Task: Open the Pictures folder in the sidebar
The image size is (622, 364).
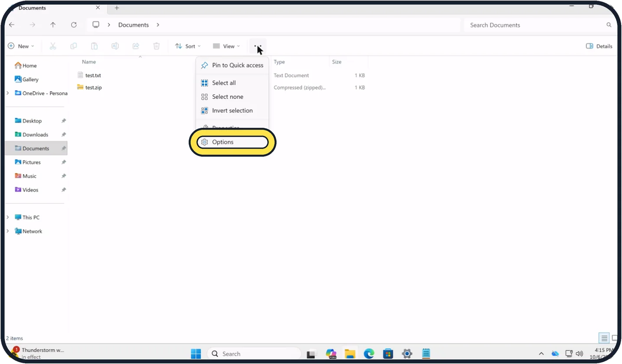Action: (31, 162)
